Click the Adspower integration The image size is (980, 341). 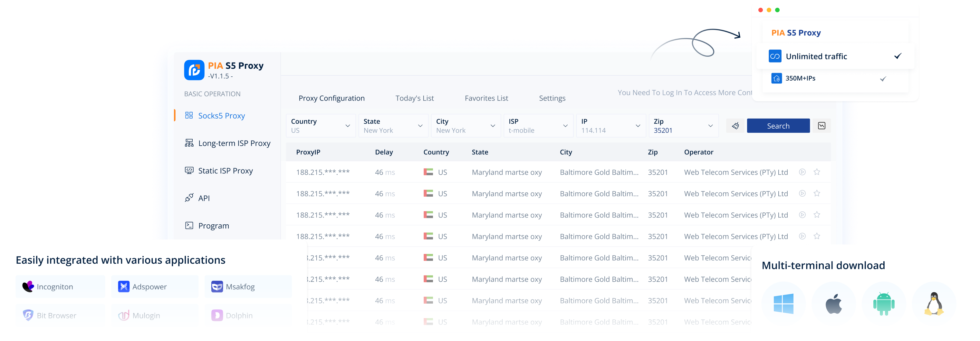click(x=155, y=287)
